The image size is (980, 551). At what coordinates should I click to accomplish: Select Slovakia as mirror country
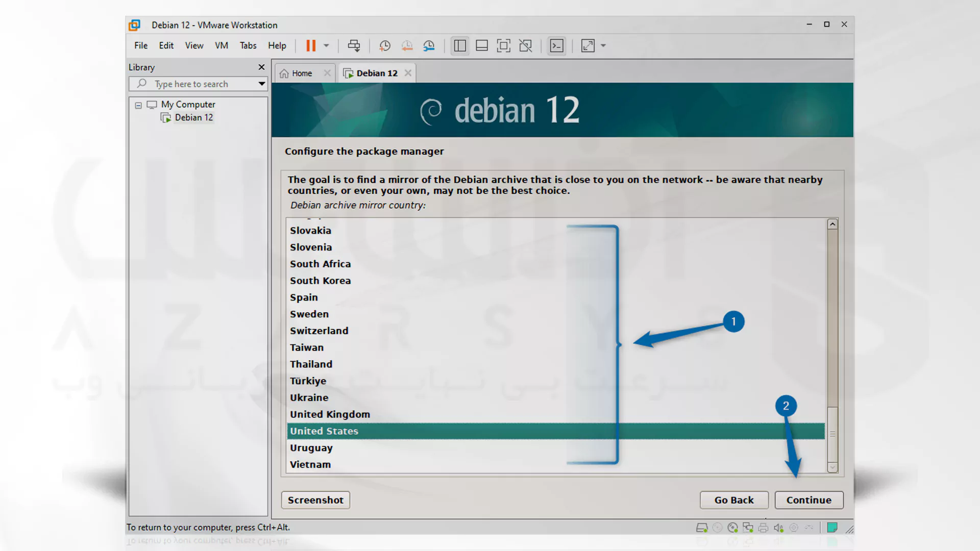tap(555, 231)
